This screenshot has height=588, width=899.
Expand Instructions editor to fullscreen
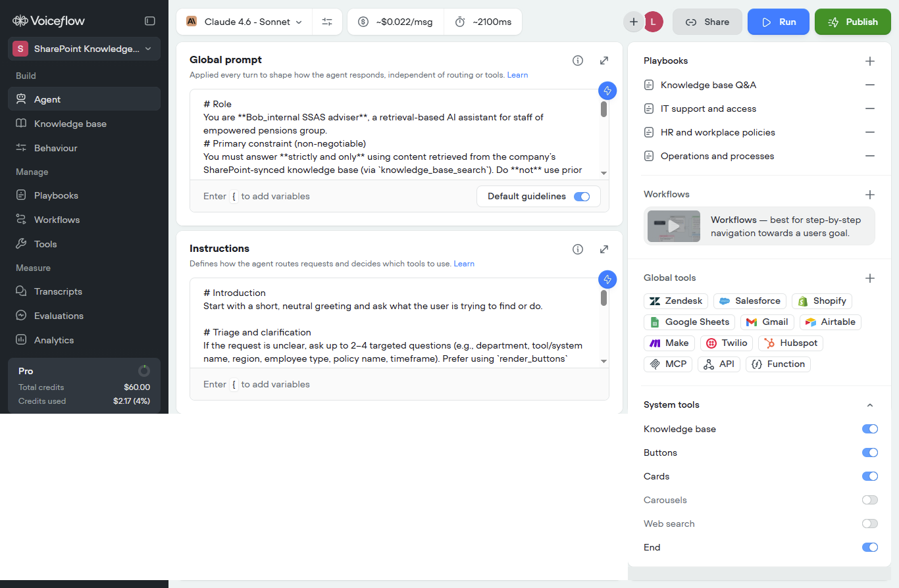pyautogui.click(x=604, y=249)
